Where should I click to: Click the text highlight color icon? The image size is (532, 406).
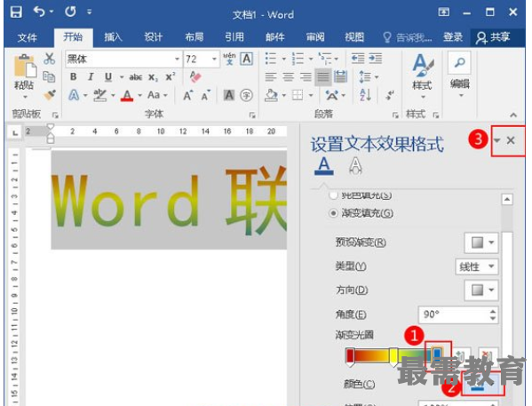click(x=100, y=95)
